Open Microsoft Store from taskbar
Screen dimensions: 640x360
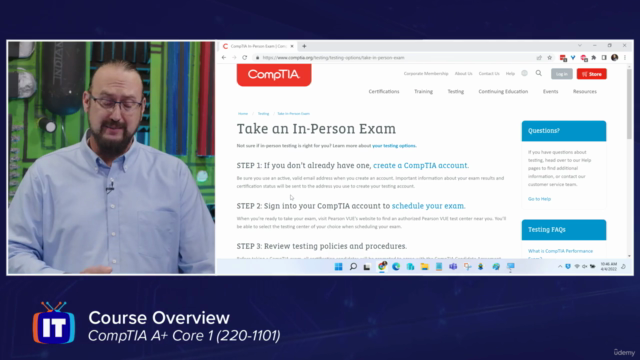410,267
